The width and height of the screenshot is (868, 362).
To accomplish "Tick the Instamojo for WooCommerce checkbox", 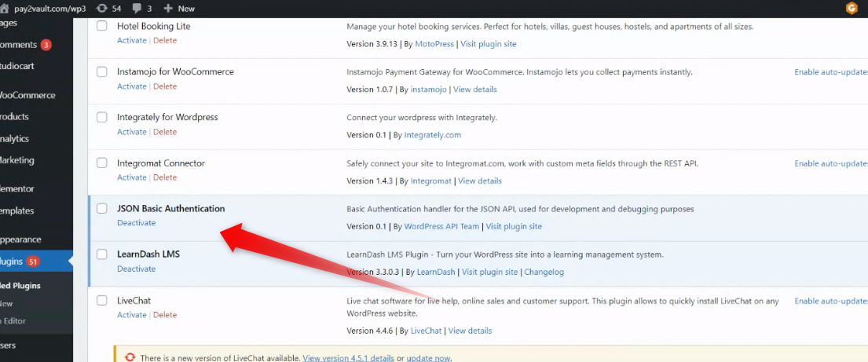I will pos(102,72).
